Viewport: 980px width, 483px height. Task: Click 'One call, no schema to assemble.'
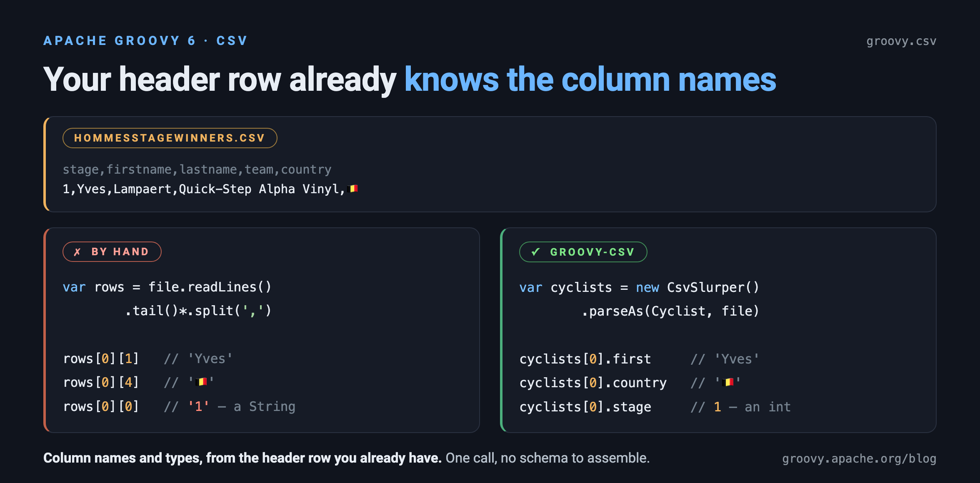pos(547,458)
